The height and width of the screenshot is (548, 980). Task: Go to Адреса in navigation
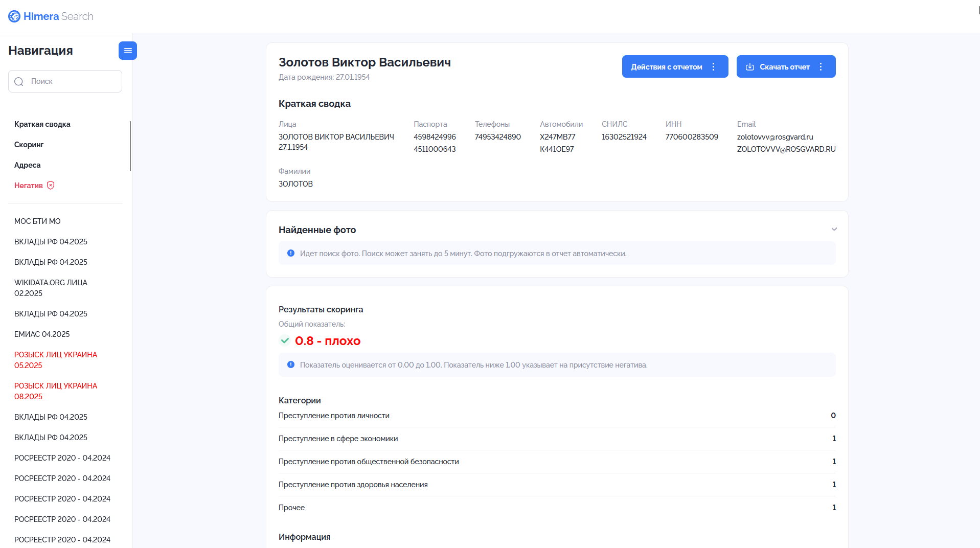coord(28,165)
